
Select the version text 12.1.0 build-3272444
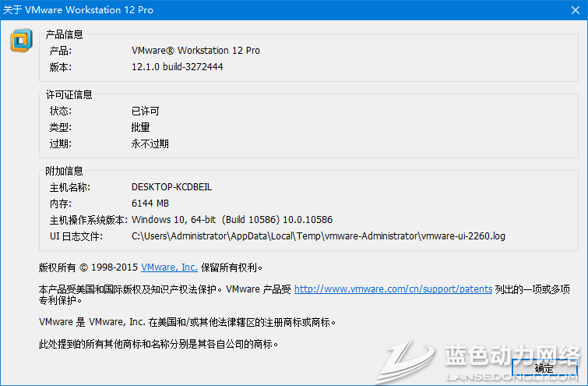[178, 67]
